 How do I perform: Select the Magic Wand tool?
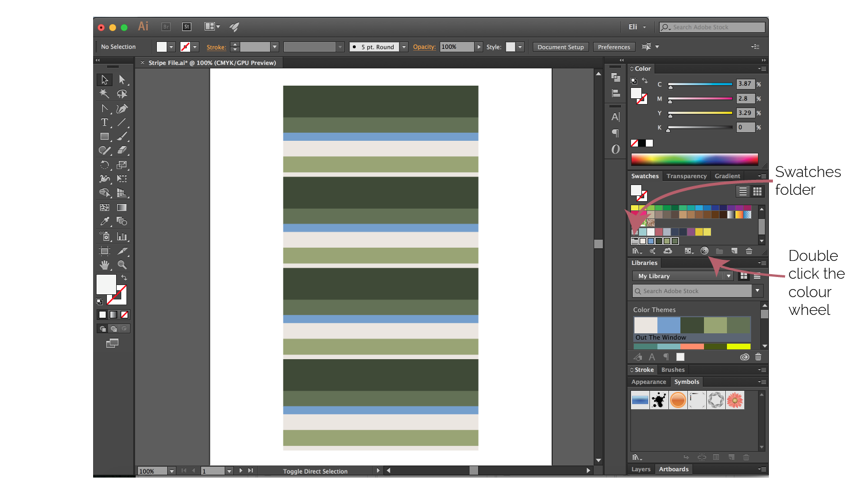(105, 94)
